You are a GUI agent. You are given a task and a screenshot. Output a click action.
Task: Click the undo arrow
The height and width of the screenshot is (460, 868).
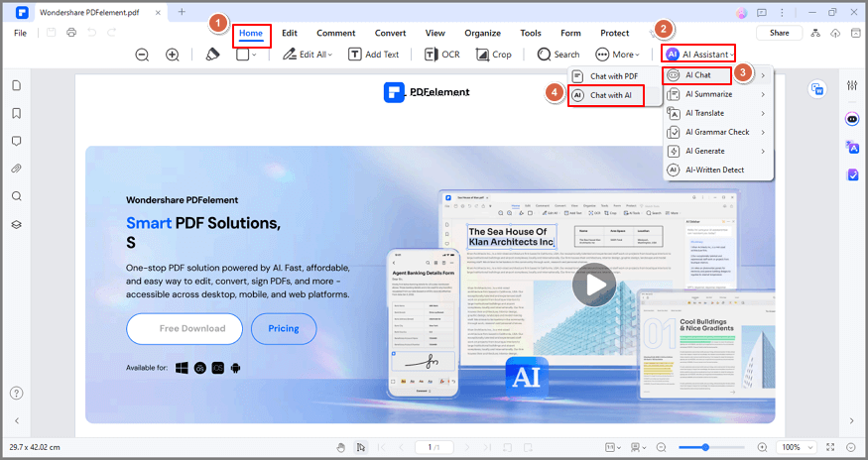pos(92,33)
